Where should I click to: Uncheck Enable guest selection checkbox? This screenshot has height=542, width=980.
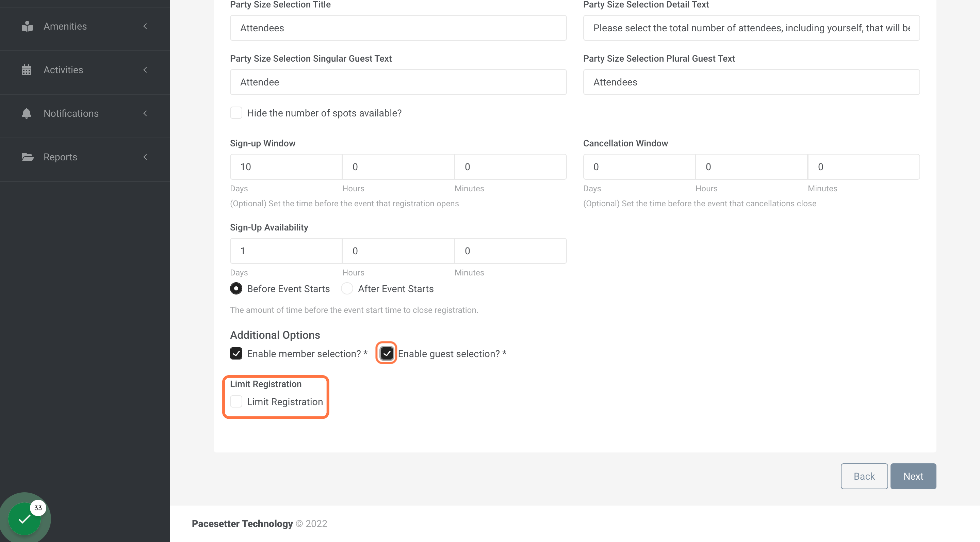(x=387, y=354)
